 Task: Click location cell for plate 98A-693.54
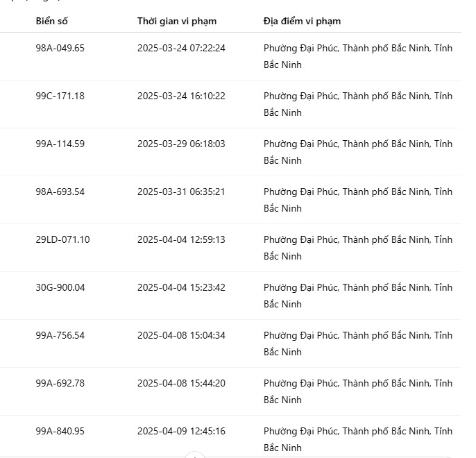358,200
